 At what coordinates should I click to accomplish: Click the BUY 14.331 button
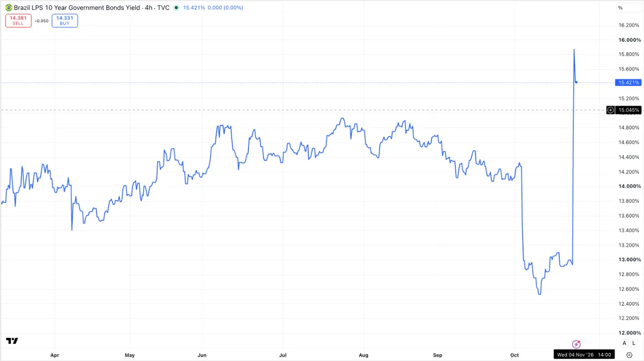click(65, 20)
